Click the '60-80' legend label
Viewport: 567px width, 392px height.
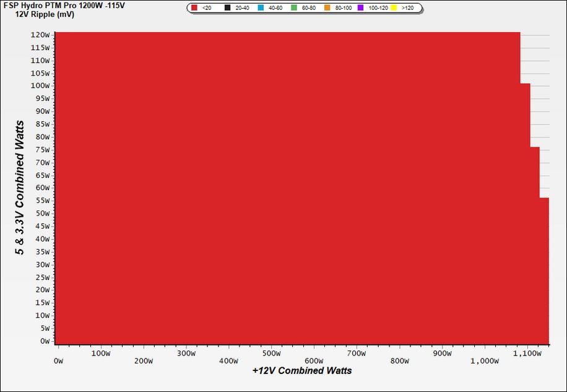309,8
